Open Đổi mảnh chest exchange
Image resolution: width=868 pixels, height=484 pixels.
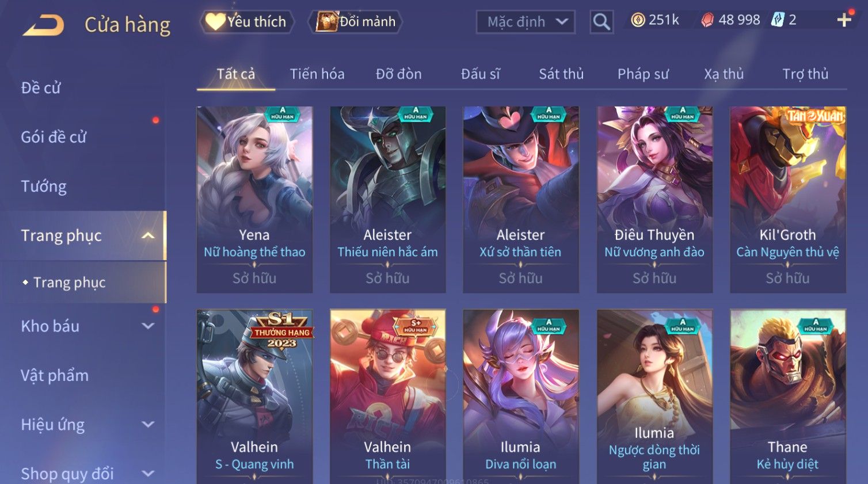356,22
